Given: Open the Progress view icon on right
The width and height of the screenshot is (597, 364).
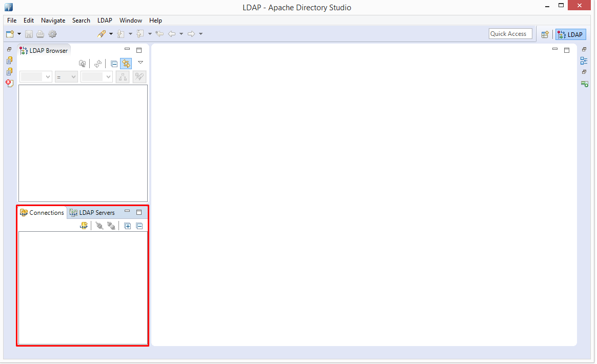Looking at the screenshot, I should [584, 84].
